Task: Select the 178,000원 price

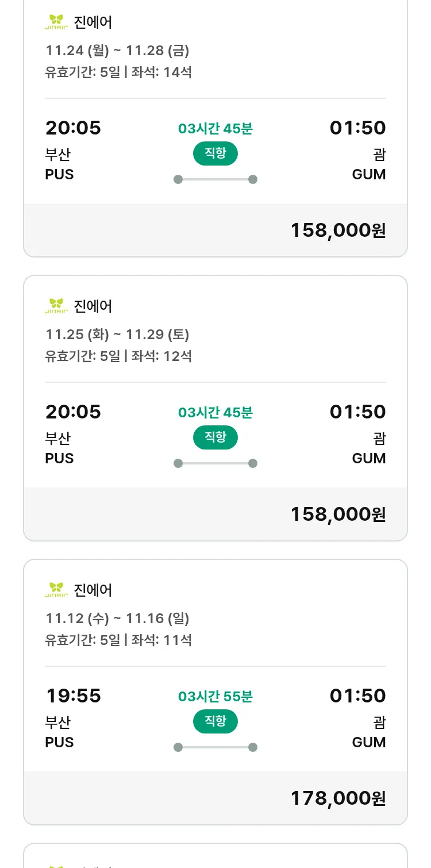Action: tap(337, 798)
